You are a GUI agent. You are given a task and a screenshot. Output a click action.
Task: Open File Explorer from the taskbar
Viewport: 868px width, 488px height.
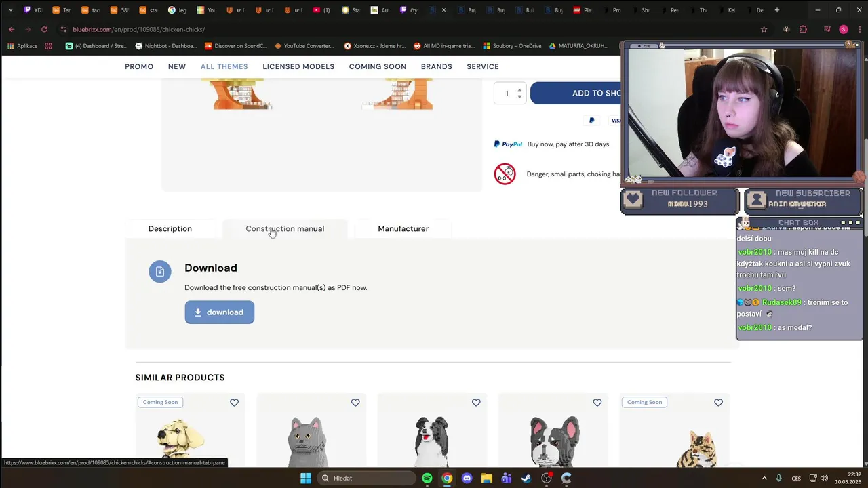pyautogui.click(x=487, y=478)
